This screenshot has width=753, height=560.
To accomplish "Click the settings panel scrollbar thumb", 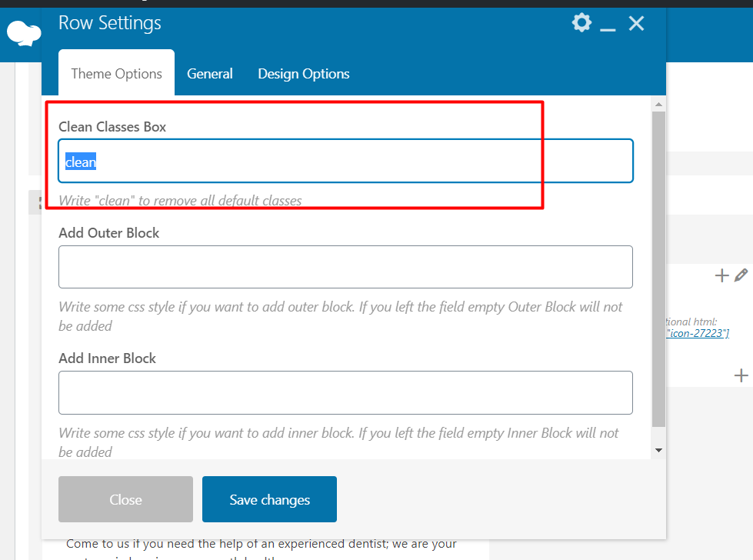I will click(658, 269).
